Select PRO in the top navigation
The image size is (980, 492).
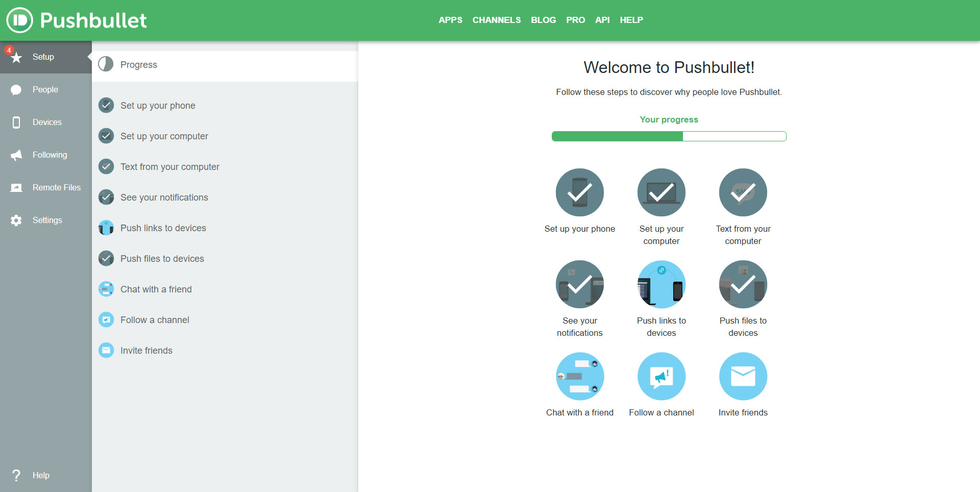(x=575, y=20)
